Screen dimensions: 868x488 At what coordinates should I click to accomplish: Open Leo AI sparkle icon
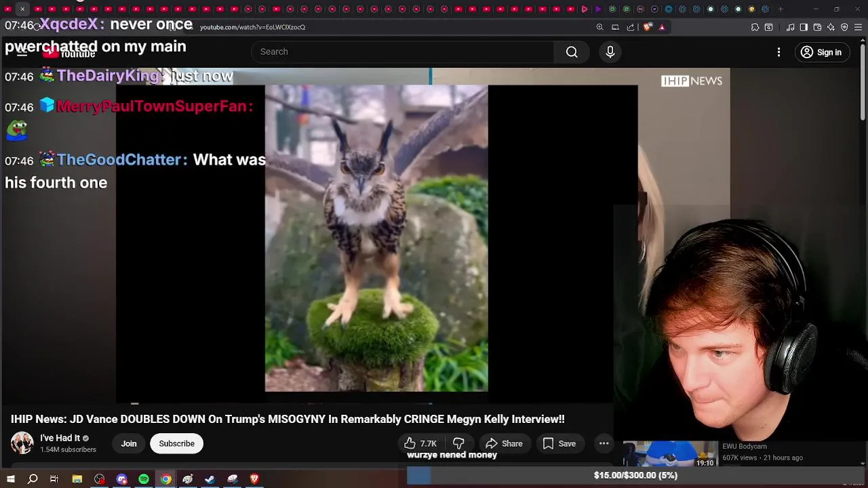[831, 27]
